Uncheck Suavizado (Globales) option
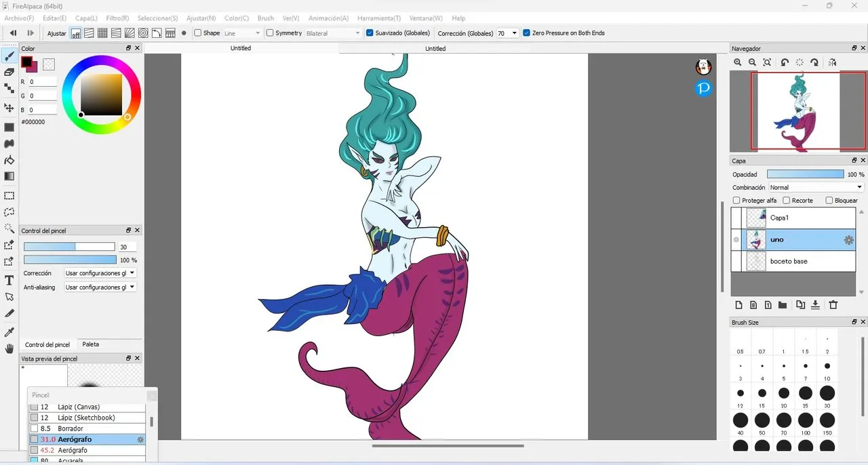 pyautogui.click(x=370, y=33)
